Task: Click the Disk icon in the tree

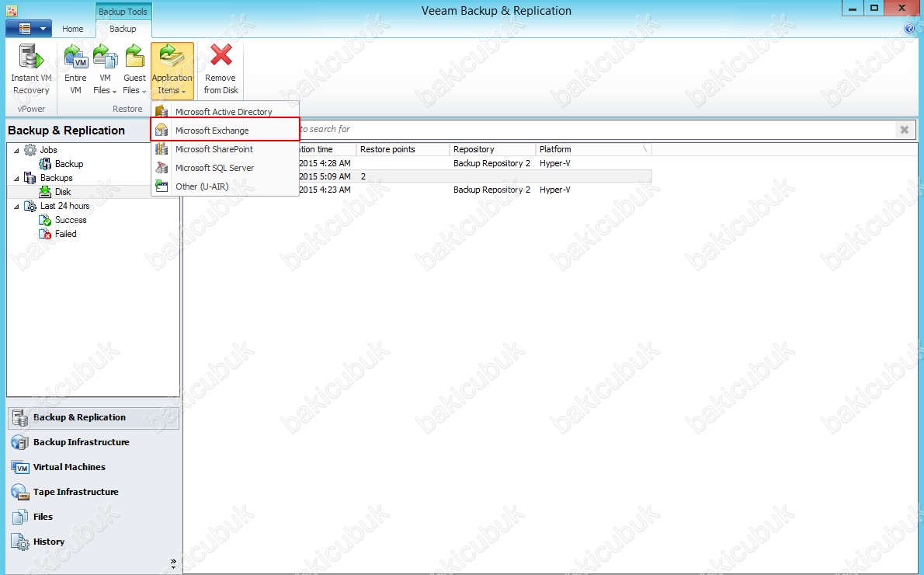Action: click(45, 192)
